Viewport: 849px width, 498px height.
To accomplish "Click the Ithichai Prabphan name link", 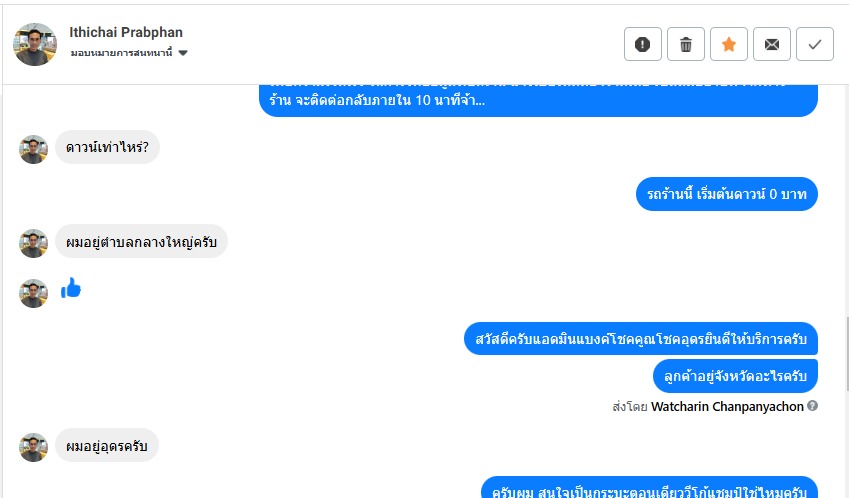I will [x=126, y=32].
